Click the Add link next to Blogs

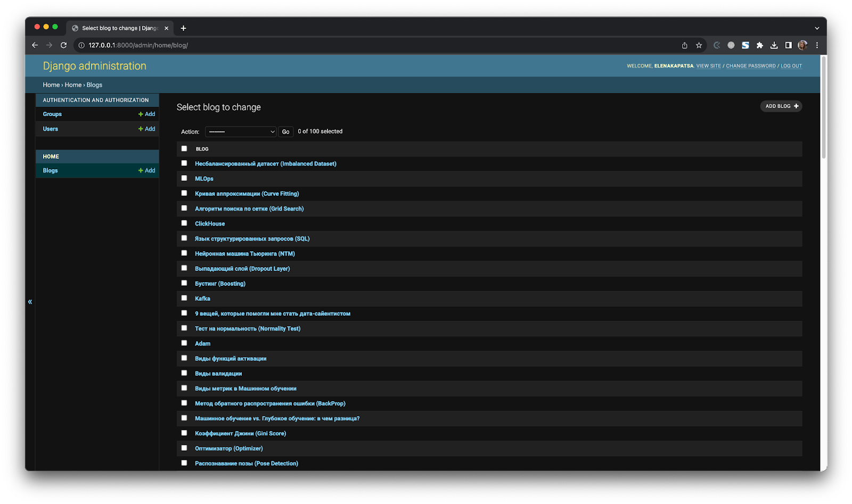coord(147,170)
